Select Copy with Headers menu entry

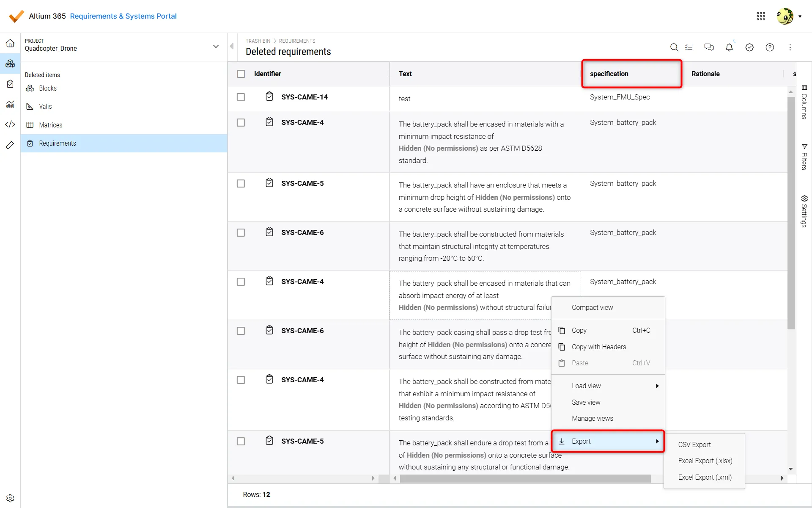tap(599, 347)
